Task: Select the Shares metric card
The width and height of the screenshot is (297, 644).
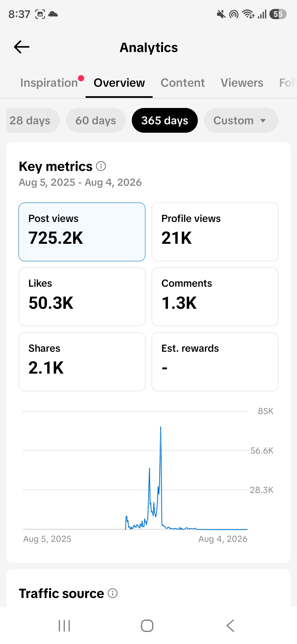Action: (x=82, y=362)
